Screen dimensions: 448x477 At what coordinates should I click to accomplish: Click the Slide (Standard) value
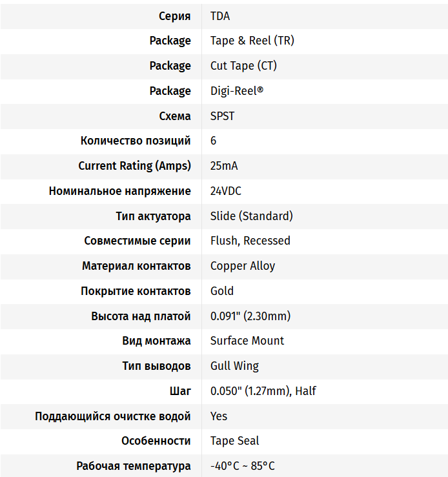[x=252, y=216]
